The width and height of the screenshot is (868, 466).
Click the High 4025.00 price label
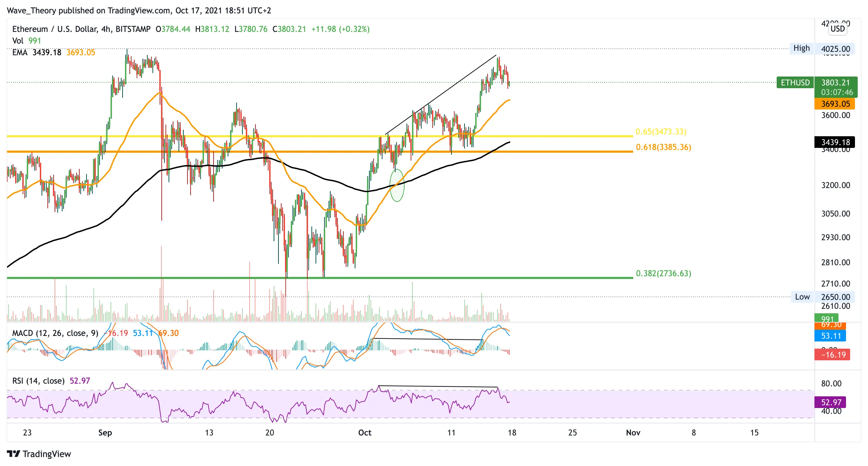point(823,48)
